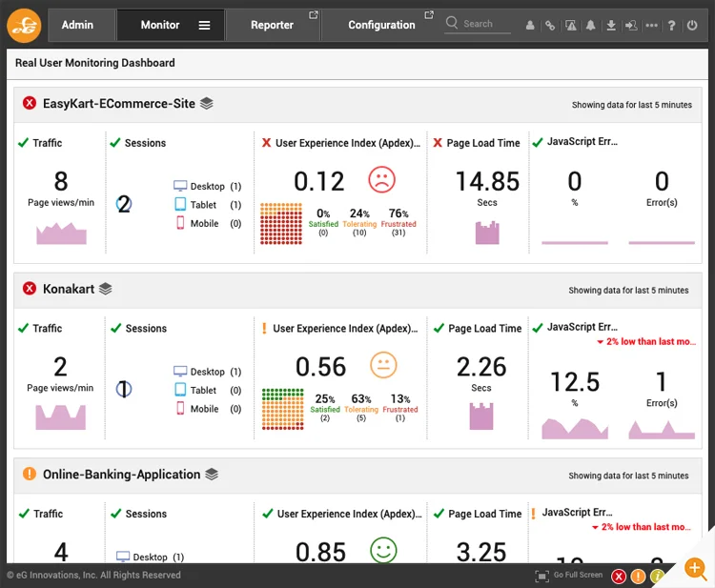The width and height of the screenshot is (715, 588).
Task: Go to the Configuration tab
Action: tap(381, 25)
